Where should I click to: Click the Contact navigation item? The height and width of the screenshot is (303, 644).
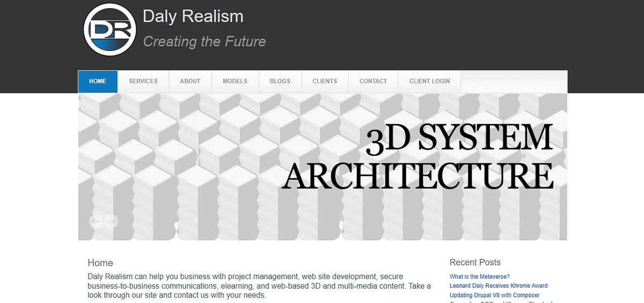coord(373,81)
